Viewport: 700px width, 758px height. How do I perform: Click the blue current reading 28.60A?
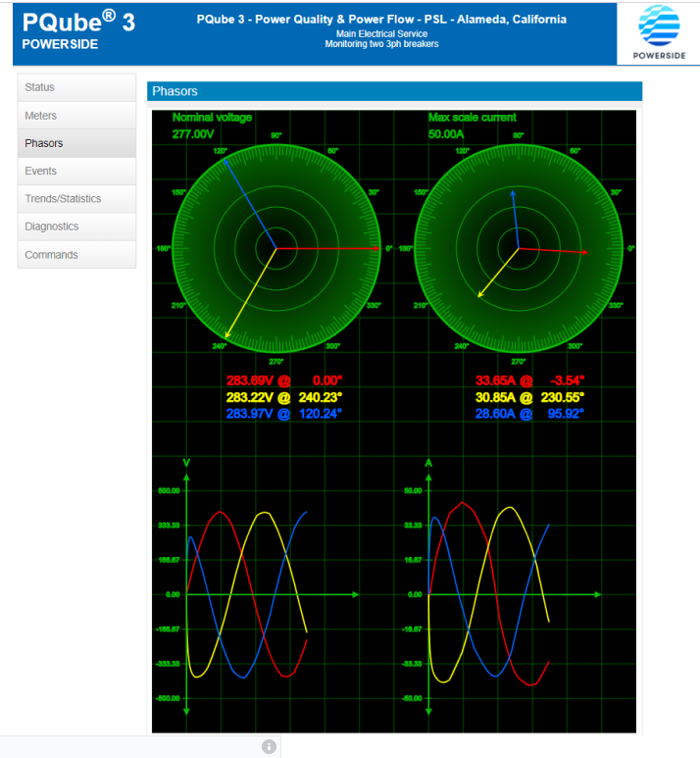pos(495,414)
